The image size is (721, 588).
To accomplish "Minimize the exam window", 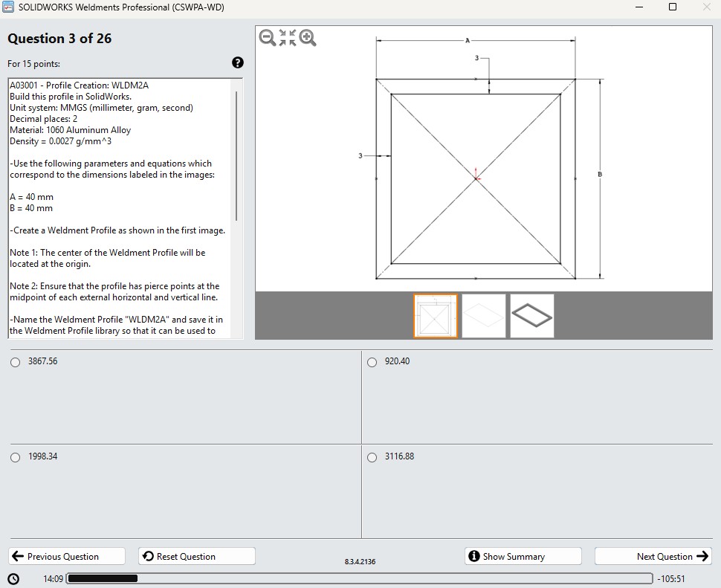I will click(638, 7).
